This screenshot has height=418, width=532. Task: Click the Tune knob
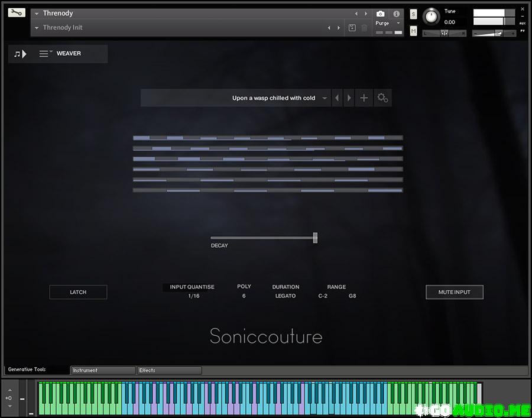point(432,16)
